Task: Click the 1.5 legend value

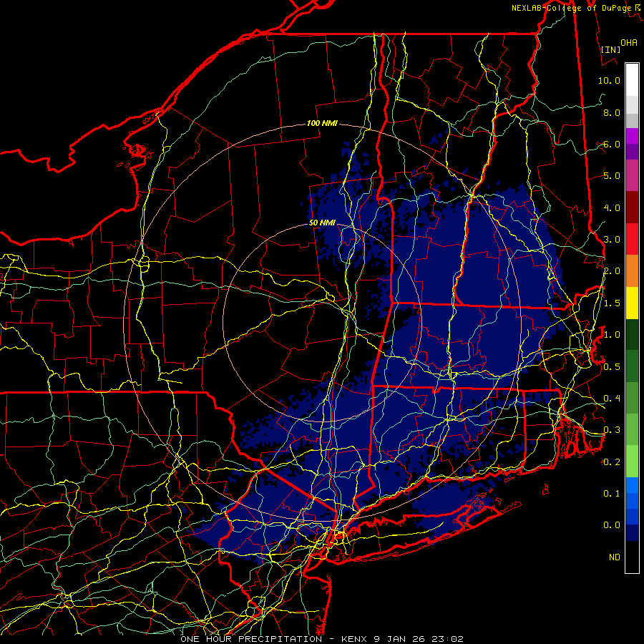Action: [x=612, y=303]
